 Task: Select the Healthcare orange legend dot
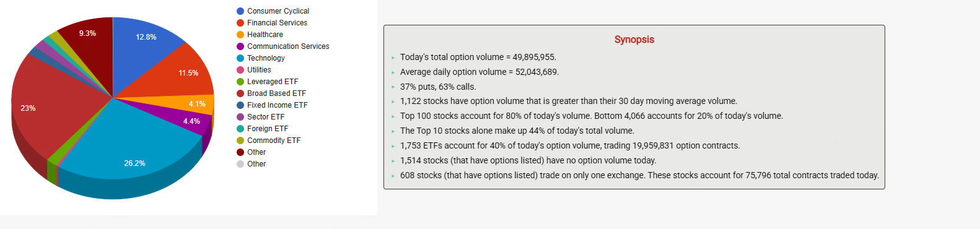[240, 35]
